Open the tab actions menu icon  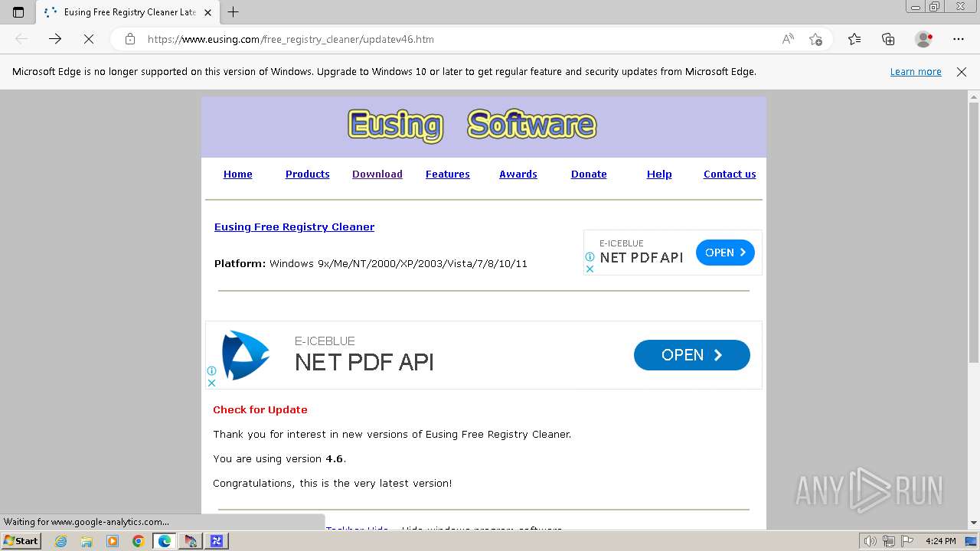(x=18, y=12)
